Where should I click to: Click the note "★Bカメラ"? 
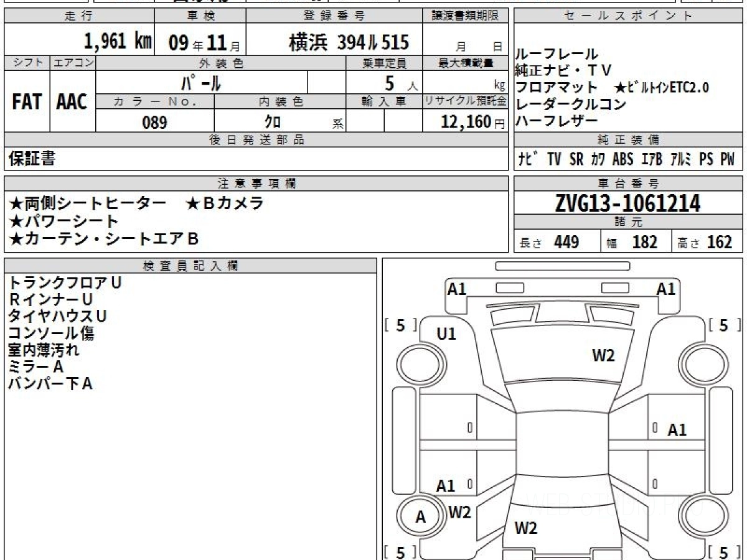(225, 203)
